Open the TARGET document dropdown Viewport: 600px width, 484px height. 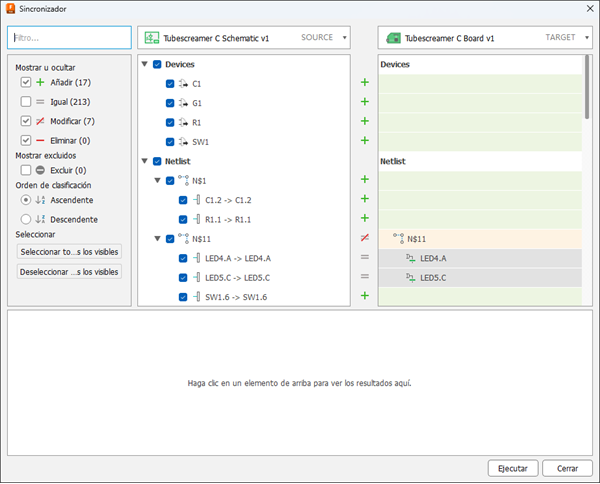pyautogui.click(x=587, y=37)
